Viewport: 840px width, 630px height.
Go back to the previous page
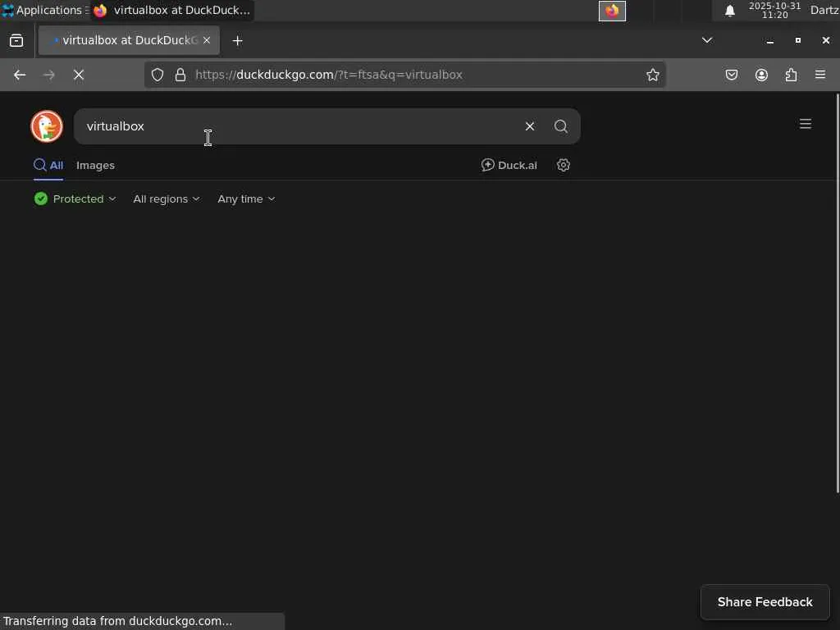click(x=20, y=75)
